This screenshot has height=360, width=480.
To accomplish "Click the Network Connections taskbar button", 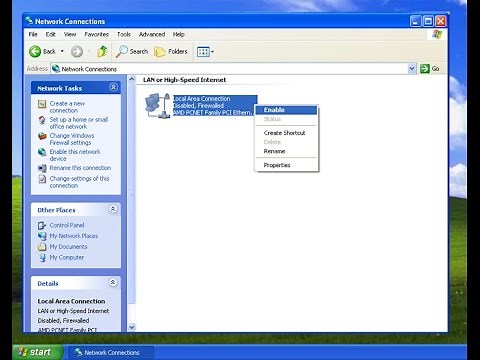I will click(111, 352).
